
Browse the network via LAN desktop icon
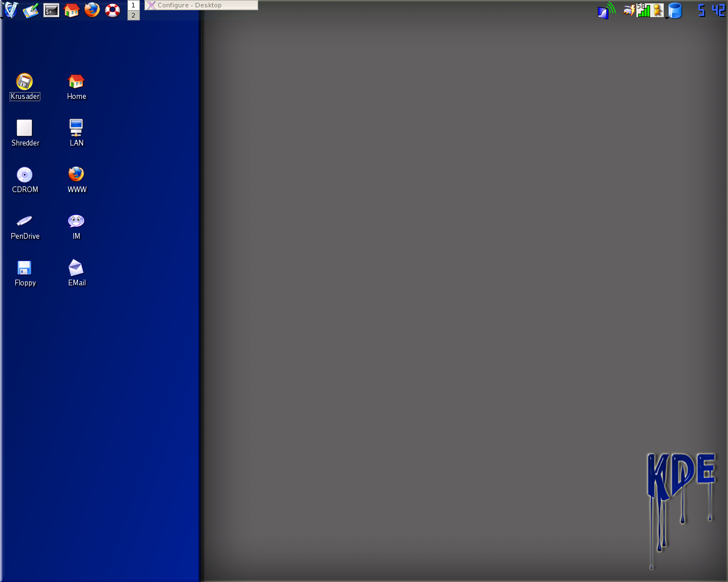coord(76,126)
